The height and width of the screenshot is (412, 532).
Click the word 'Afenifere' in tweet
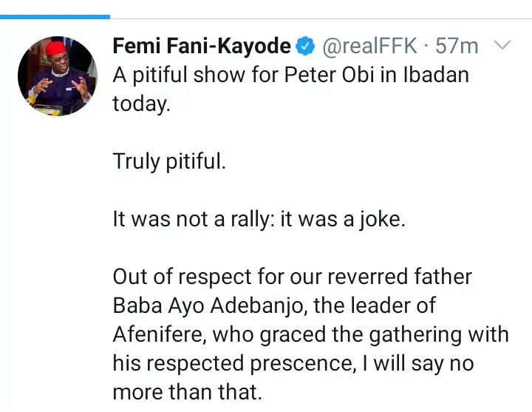tap(160, 334)
